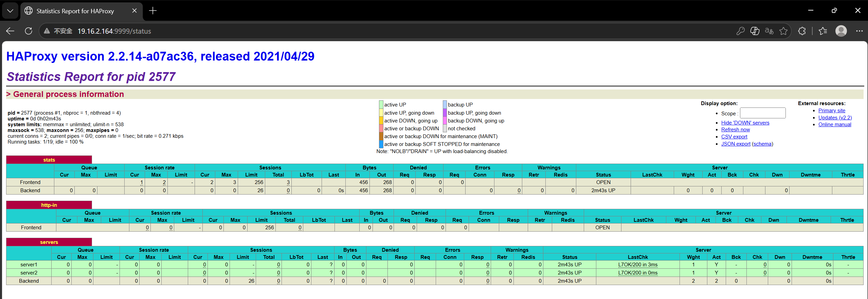This screenshot has height=299, width=868.
Task: Click the http-in Frontend OPEN status cell
Action: [x=602, y=228]
